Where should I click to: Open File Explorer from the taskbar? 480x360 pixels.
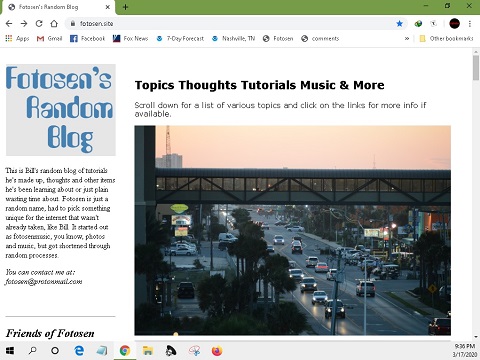[x=148, y=351]
